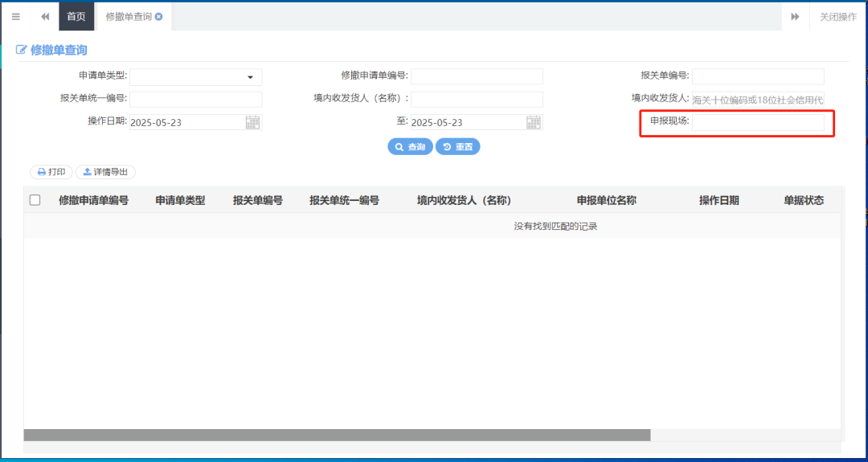Focus the 修撤申请单编号 input field
868x462 pixels.
tap(477, 76)
